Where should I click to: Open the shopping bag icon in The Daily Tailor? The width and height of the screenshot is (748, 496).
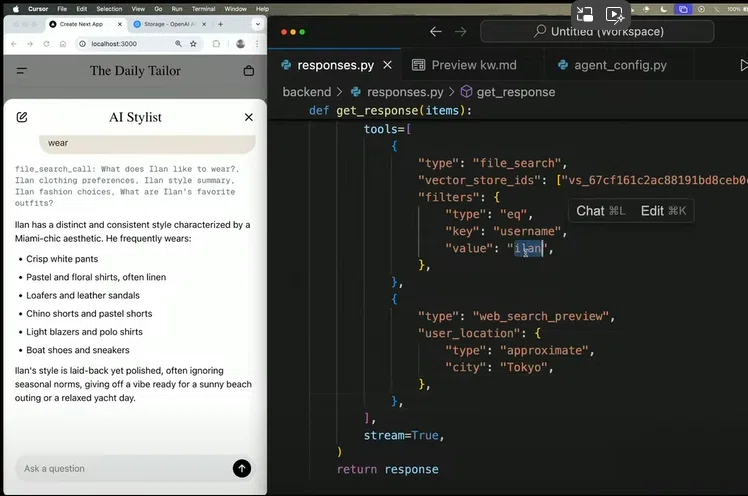(249, 71)
